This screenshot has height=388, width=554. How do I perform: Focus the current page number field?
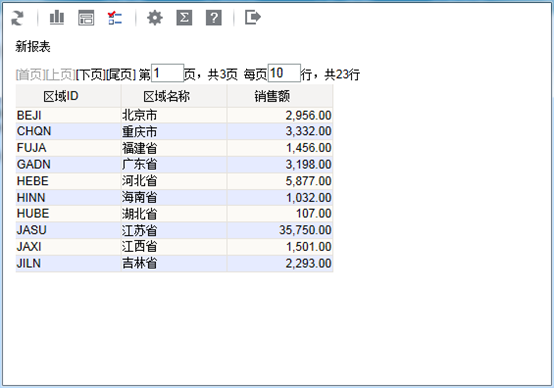(167, 73)
